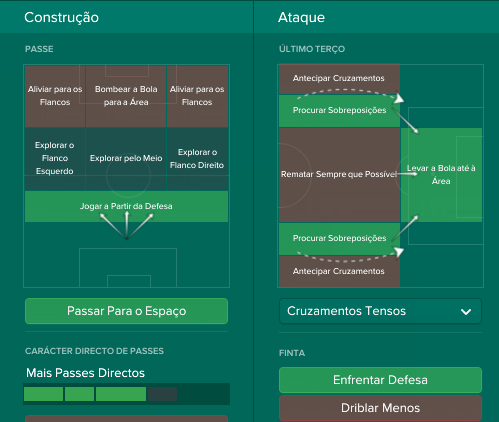499x422 pixels.
Task: Set passing directness slider to fourth segment
Action: pyautogui.click(x=162, y=394)
